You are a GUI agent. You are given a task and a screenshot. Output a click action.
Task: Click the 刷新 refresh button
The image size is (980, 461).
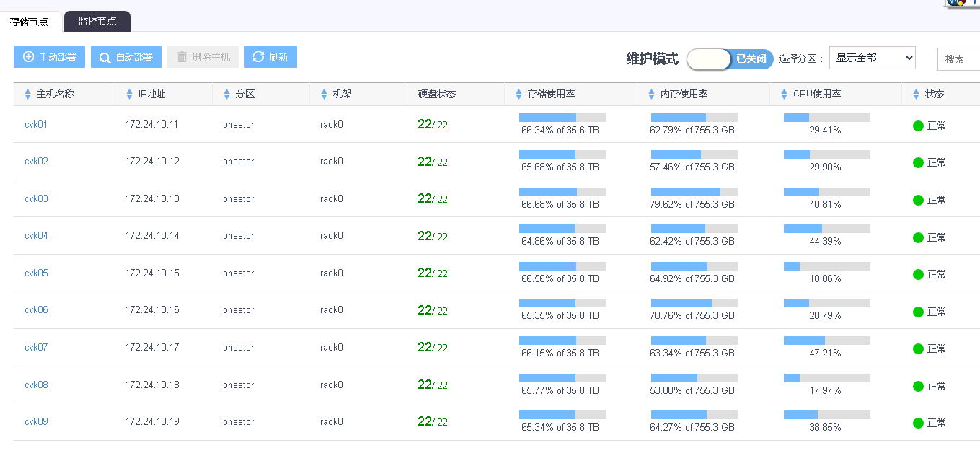pyautogui.click(x=270, y=57)
